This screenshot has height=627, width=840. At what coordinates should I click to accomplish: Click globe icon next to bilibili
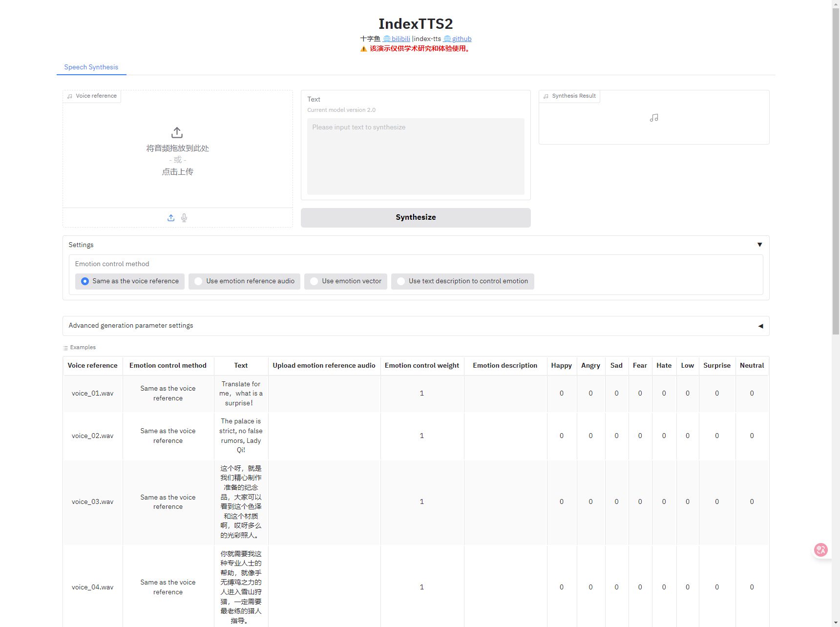coord(386,39)
